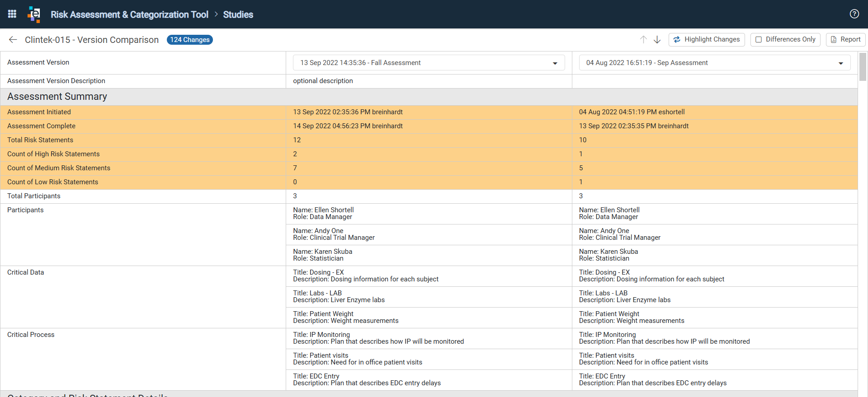The width and height of the screenshot is (868, 397).
Task: Jump to next change with down arrow
Action: click(x=657, y=40)
